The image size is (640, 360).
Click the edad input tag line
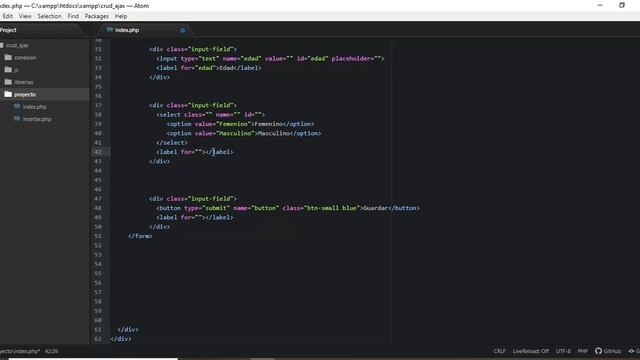270,58
